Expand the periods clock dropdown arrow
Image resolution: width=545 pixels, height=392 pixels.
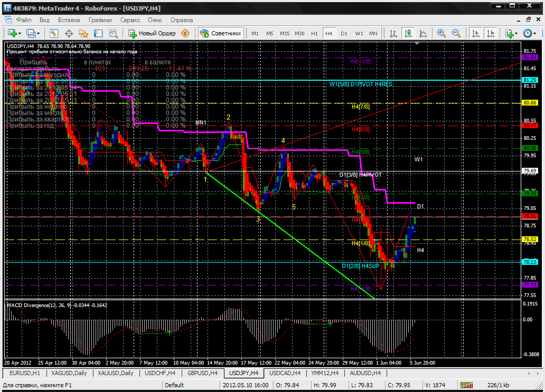point(534,34)
